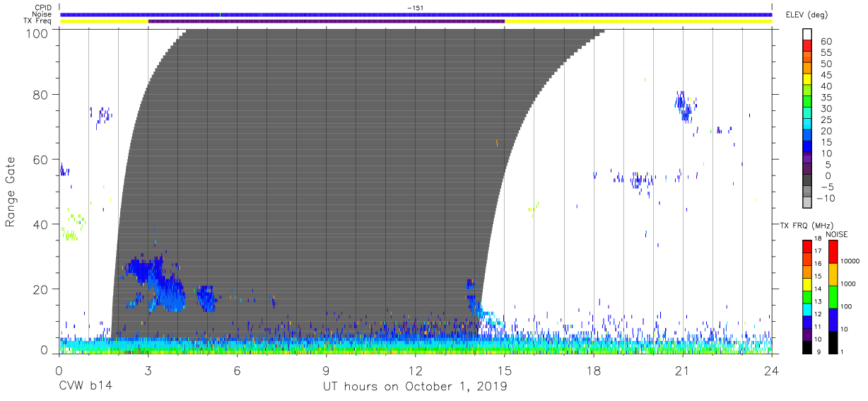868x401 pixels.
Task: Click the '10000' label on the NOISE scale
Action: tap(850, 262)
